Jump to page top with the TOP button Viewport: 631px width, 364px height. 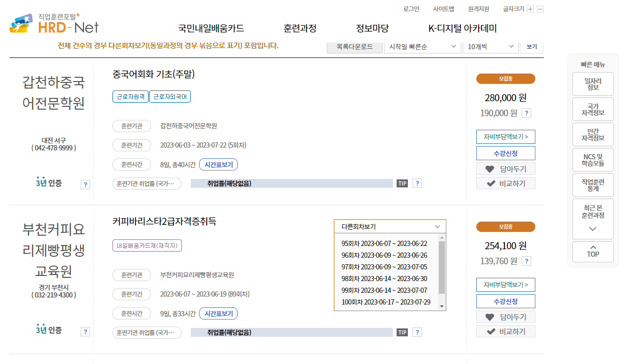coord(593,252)
